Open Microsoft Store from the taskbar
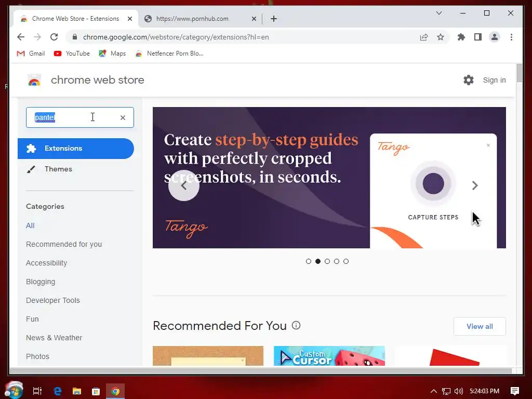 96,391
